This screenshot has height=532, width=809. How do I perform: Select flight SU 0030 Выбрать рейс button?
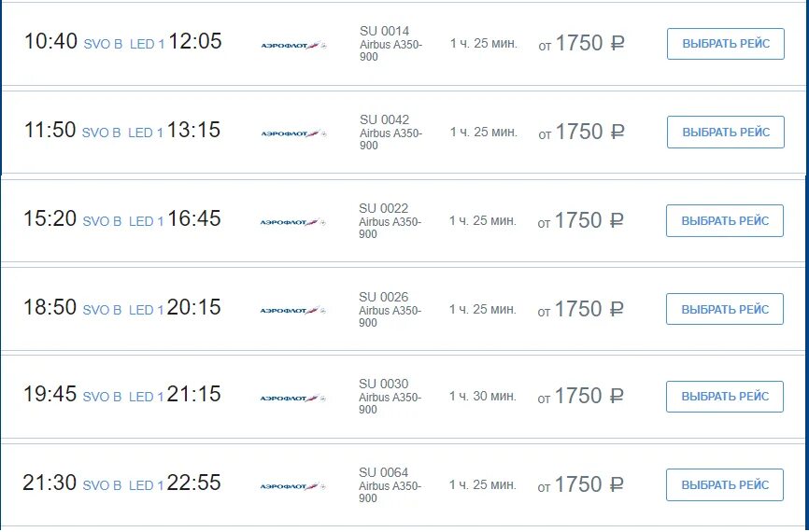724,397
